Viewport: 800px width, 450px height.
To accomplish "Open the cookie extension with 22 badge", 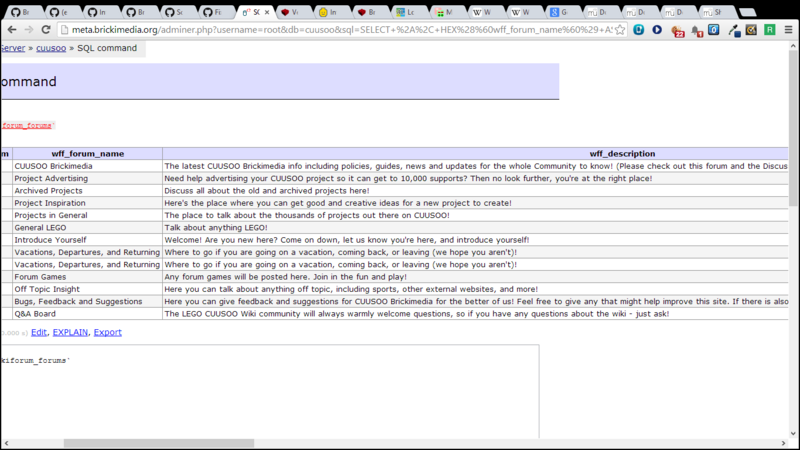I will (677, 31).
